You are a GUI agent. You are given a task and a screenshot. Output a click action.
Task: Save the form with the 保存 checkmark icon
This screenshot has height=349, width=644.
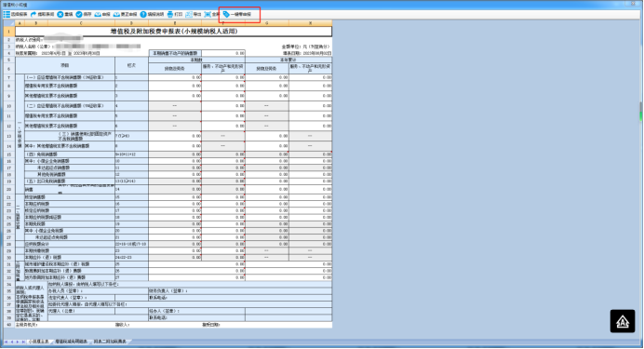(x=79, y=14)
